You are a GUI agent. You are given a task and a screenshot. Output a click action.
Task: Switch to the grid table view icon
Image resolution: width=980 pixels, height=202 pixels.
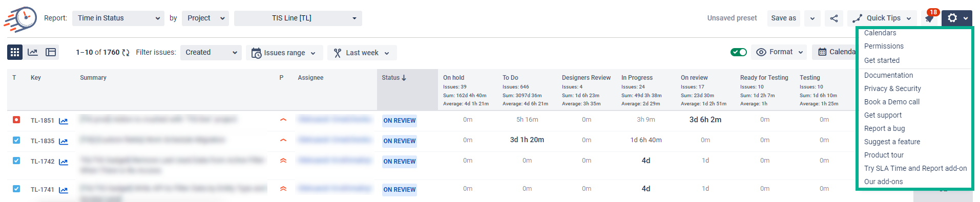click(15, 52)
